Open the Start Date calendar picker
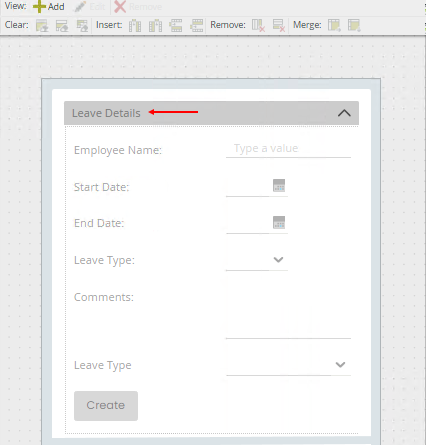Image resolution: width=426 pixels, height=445 pixels. pyautogui.click(x=279, y=185)
